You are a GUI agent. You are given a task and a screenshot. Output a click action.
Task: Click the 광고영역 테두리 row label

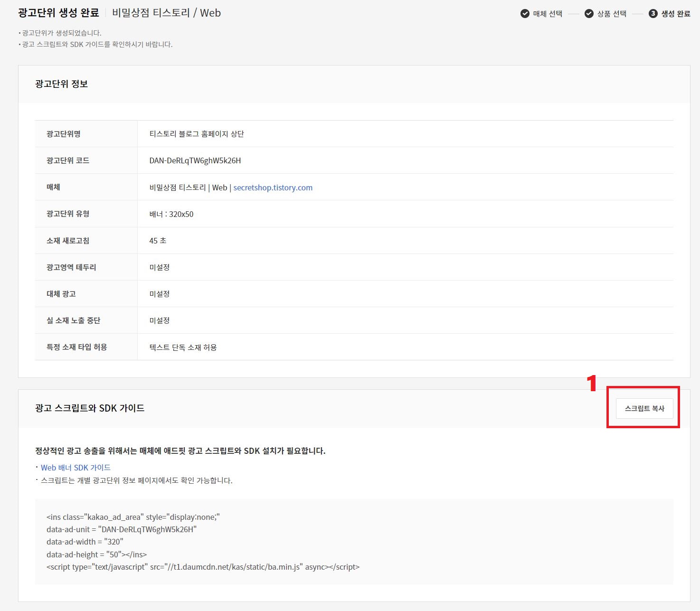pos(71,267)
